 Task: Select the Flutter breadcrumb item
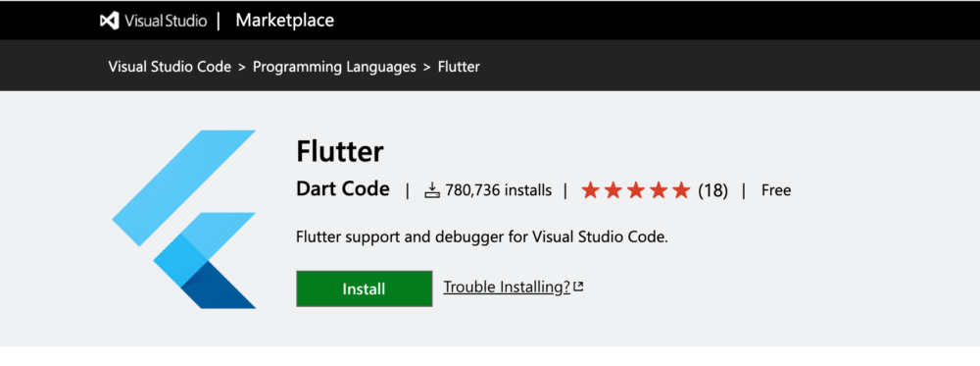coord(459,67)
